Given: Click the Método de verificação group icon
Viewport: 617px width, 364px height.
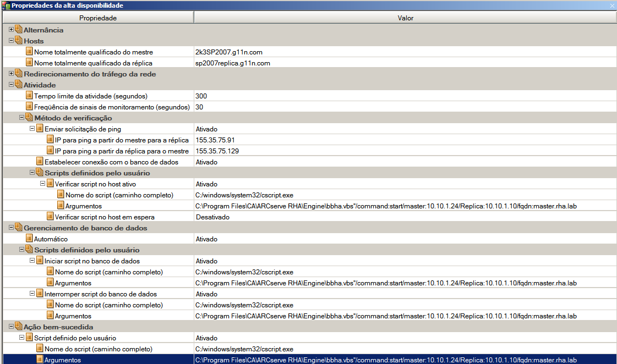Looking at the screenshot, I should click(x=29, y=118).
